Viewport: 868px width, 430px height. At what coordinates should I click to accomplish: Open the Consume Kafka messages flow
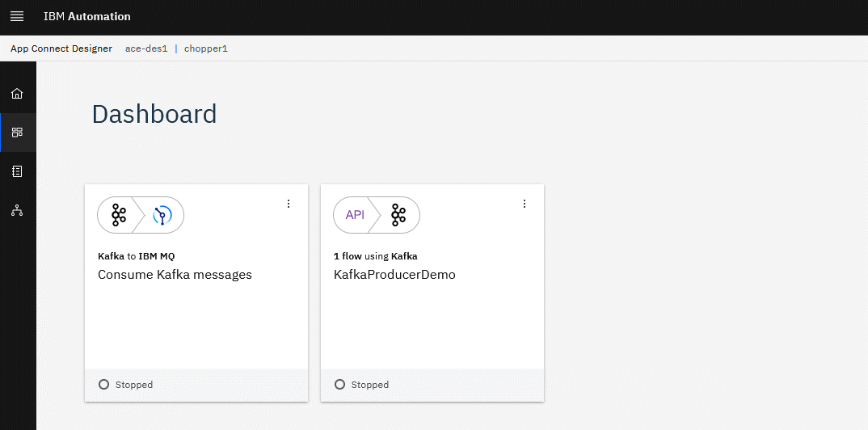[x=175, y=275]
